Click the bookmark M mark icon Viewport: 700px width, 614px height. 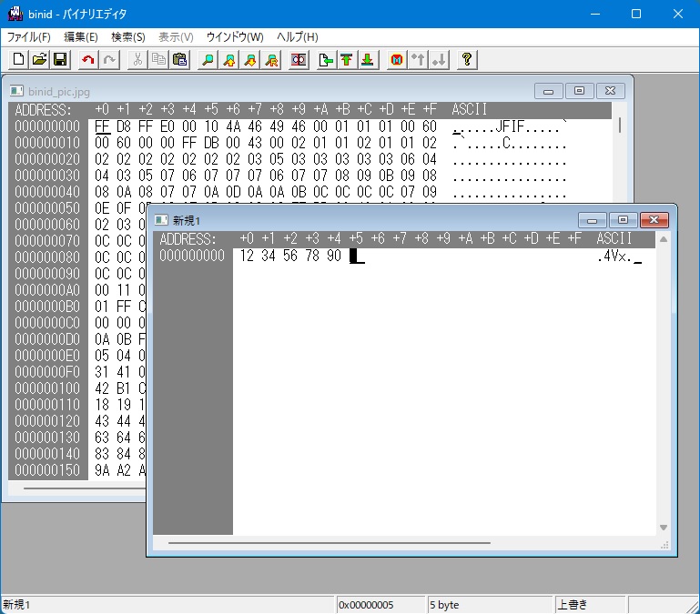(x=397, y=59)
